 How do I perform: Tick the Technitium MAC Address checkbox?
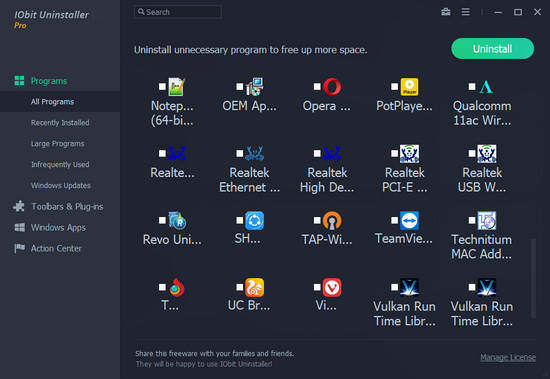click(x=472, y=220)
